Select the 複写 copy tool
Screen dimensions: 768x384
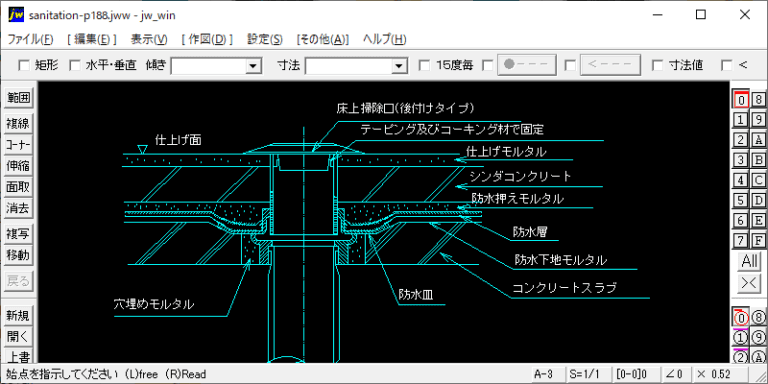point(19,234)
